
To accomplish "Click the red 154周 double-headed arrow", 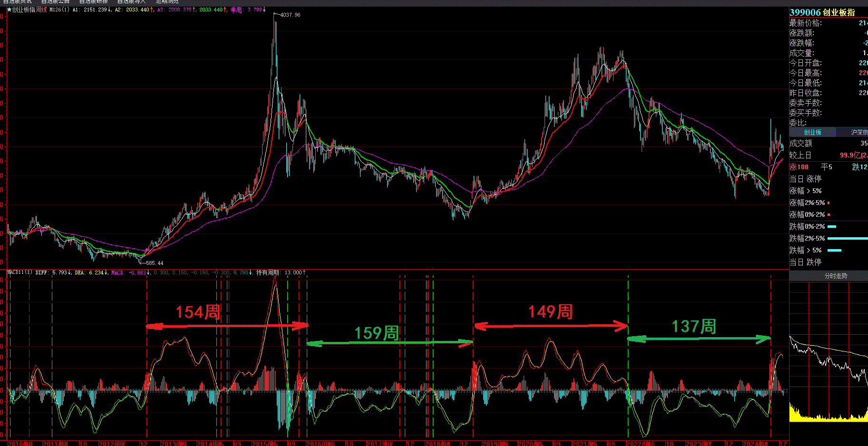I will (x=227, y=326).
